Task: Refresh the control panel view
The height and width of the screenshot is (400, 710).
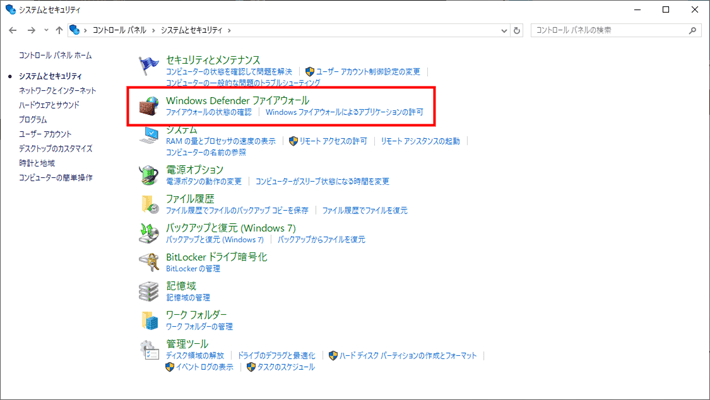Action: (517, 30)
